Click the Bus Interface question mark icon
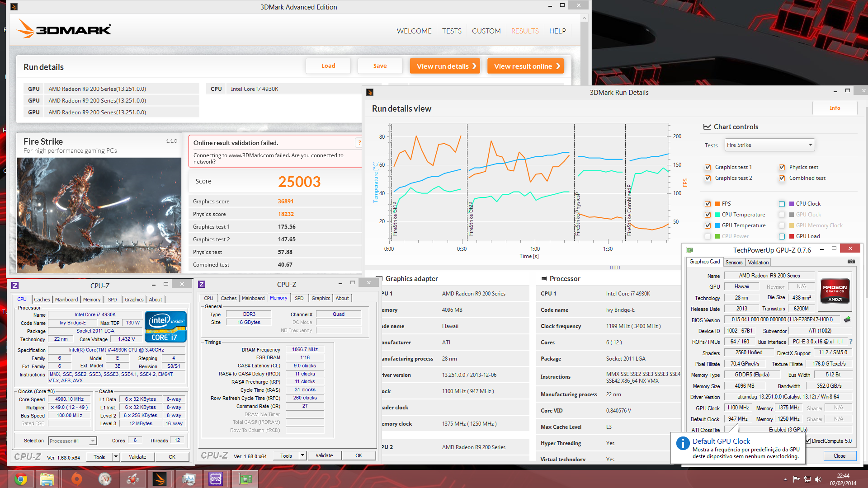The height and width of the screenshot is (488, 868). click(850, 342)
